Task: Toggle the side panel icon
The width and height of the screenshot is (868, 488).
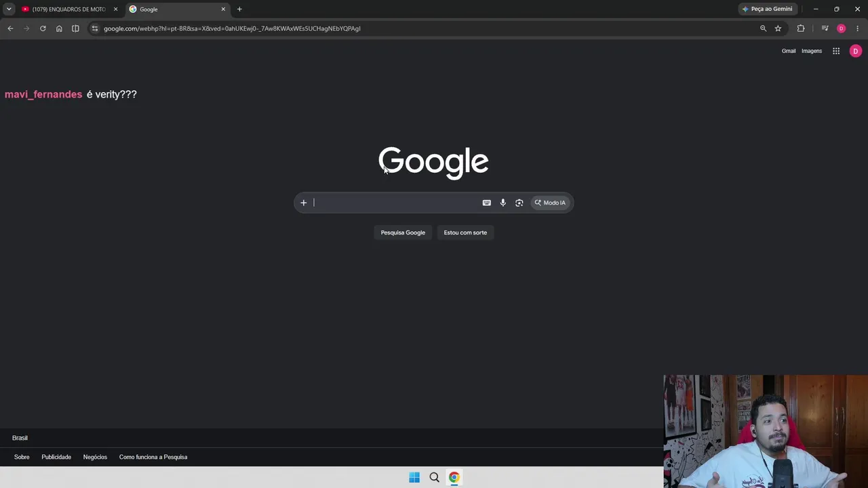Action: 75,28
